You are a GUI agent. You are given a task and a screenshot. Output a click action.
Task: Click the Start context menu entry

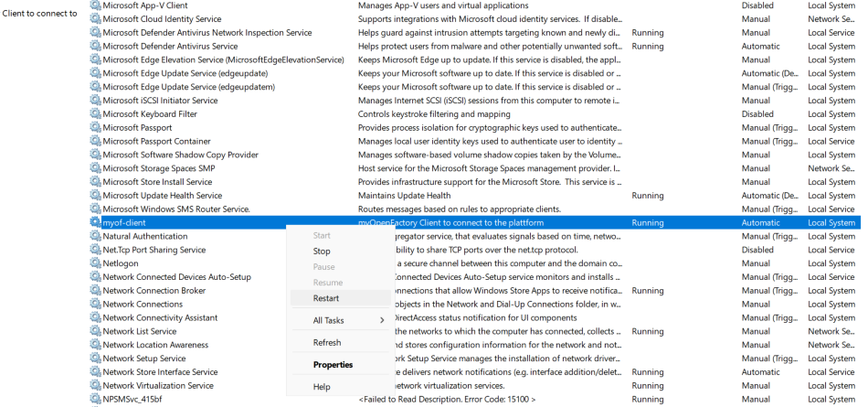[x=341, y=236]
